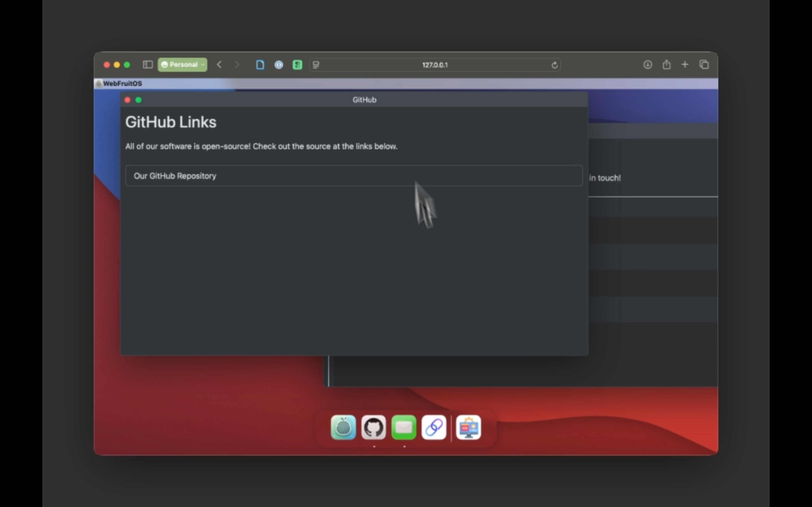
Task: Open a new Safari tab
Action: (685, 64)
